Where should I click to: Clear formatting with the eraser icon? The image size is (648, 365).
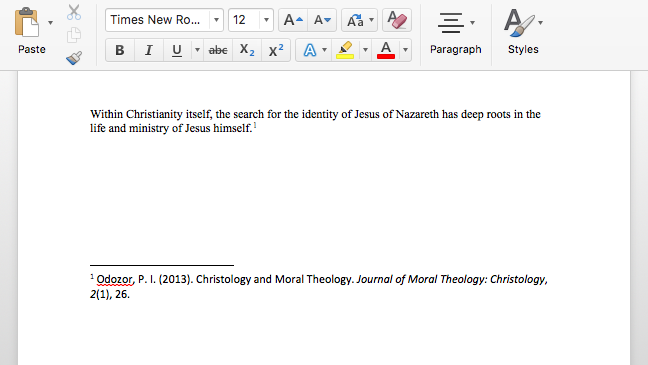(397, 20)
